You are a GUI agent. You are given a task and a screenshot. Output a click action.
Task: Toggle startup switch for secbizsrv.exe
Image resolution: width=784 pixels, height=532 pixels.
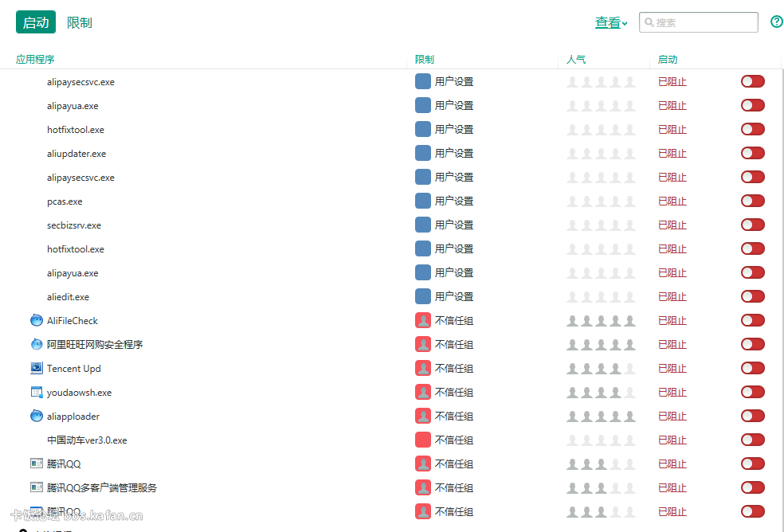point(752,225)
